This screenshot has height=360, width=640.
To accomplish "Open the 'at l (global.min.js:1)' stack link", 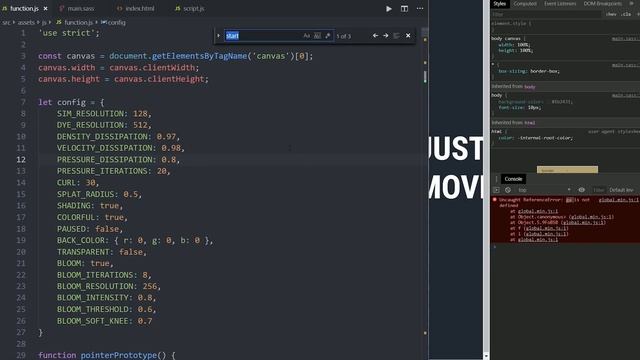I will coord(546,234).
